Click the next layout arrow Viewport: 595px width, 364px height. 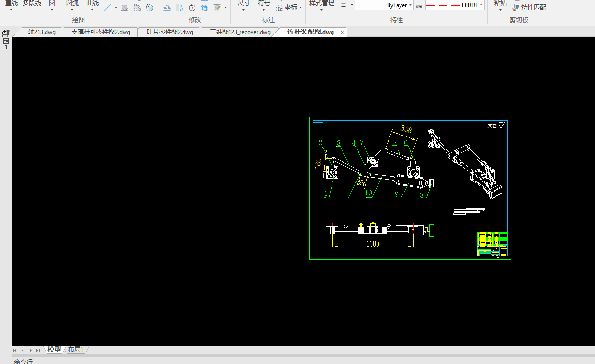tap(30, 350)
